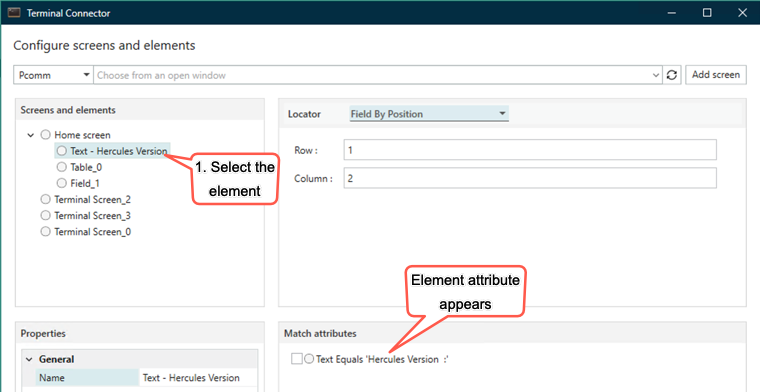
Task: Click the Add screen button
Action: 715,75
